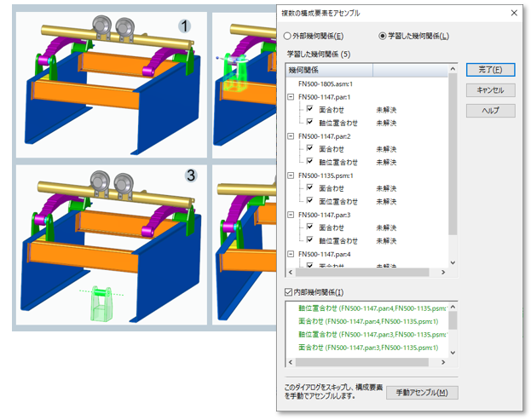The image size is (531, 420).
Task: Uncheck 面合わせ under FN500-1147.par:1
Action: [309, 109]
